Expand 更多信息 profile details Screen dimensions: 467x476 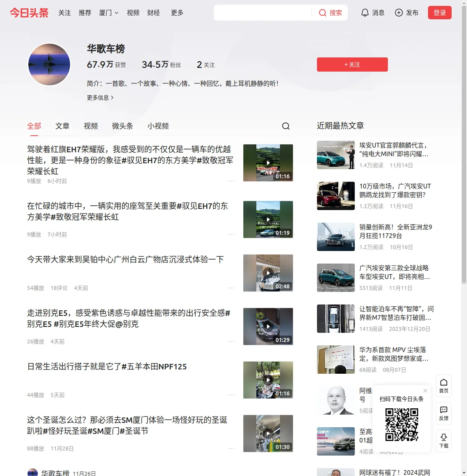pos(100,98)
